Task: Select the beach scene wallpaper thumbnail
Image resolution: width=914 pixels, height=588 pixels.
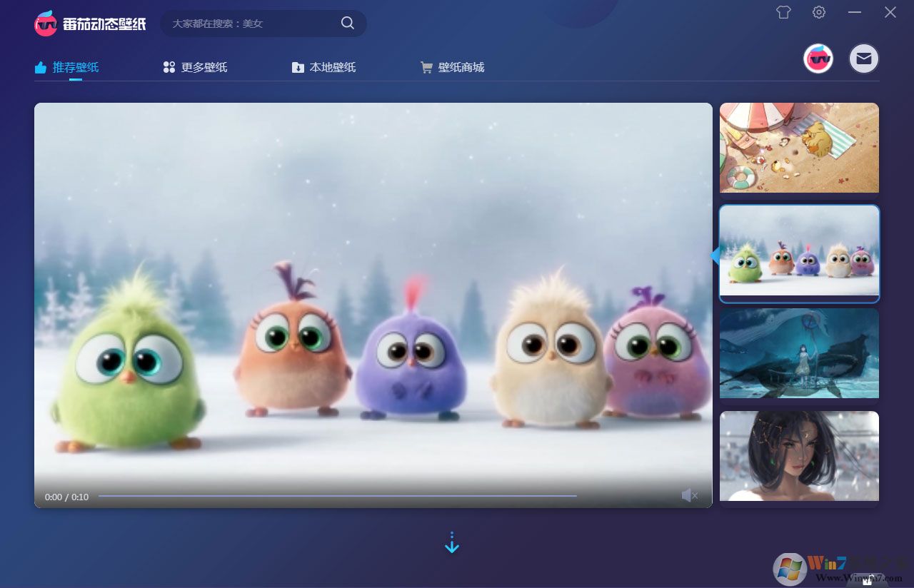Action: 798,148
